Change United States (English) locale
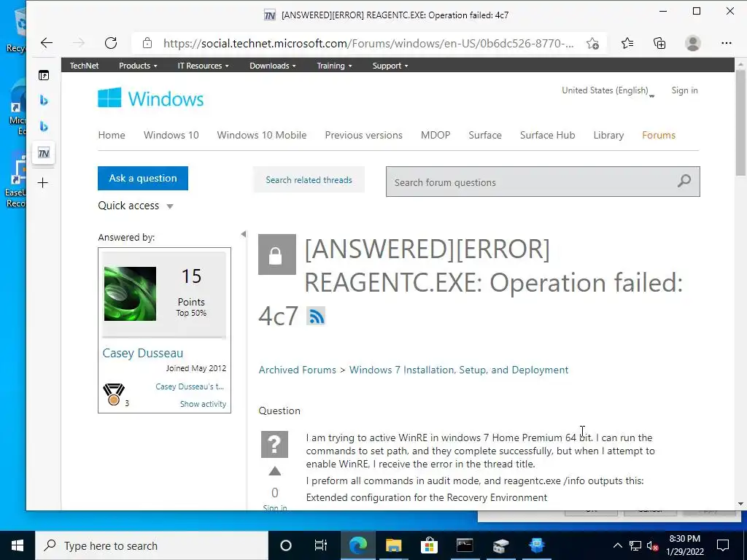747x560 pixels. tap(608, 90)
